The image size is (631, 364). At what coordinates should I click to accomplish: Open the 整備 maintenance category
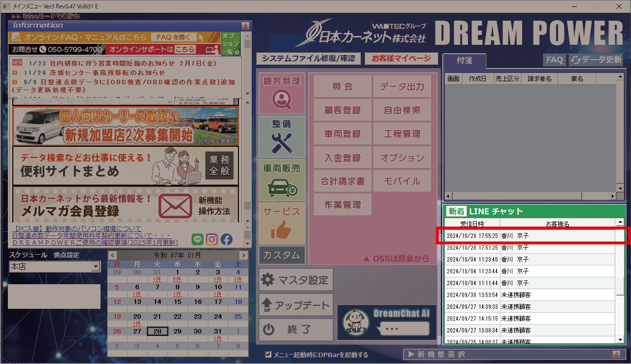pyautogui.click(x=282, y=136)
